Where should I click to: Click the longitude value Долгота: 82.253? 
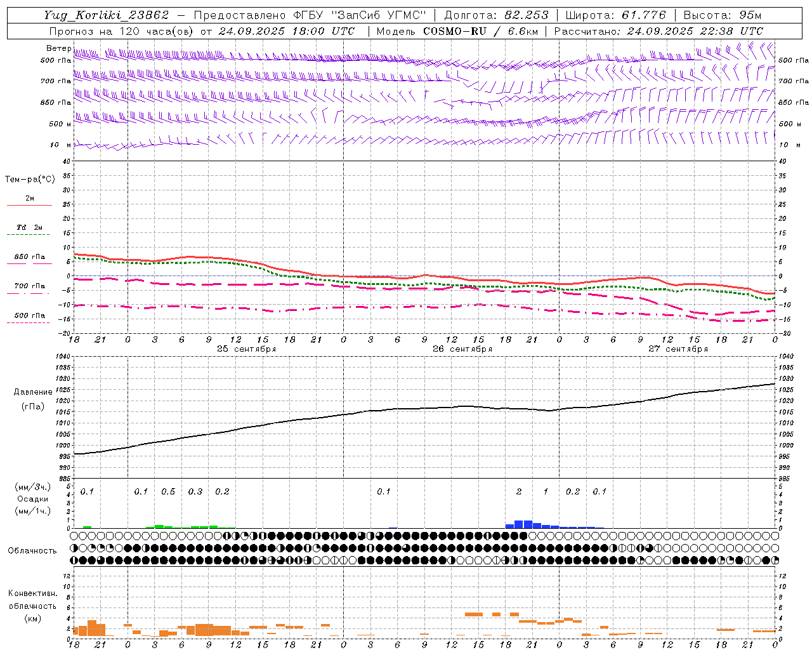[496, 15]
